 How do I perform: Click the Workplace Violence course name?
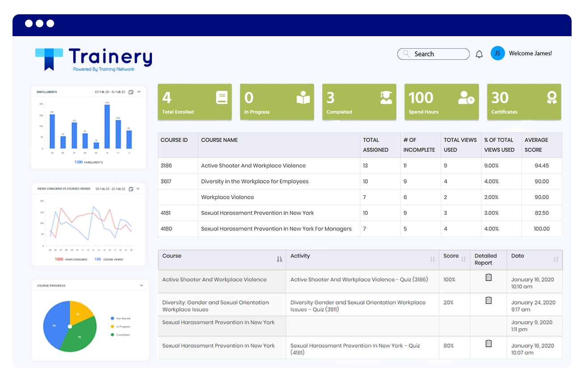pyautogui.click(x=227, y=197)
